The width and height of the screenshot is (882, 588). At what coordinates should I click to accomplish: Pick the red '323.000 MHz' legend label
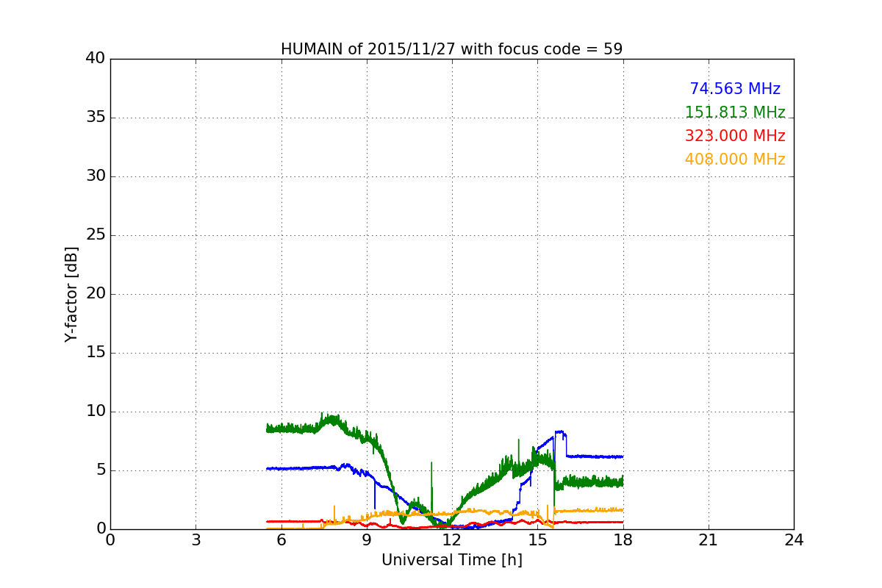(x=735, y=136)
